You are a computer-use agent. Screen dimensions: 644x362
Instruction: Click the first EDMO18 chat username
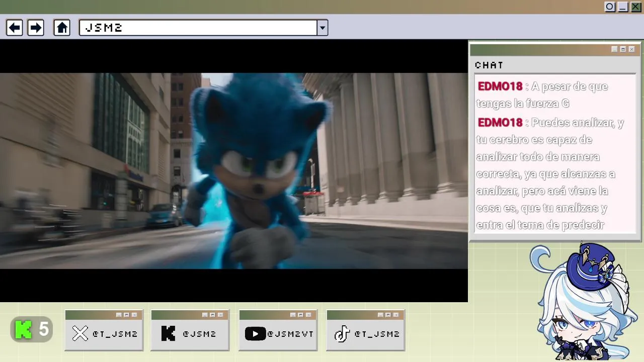[500, 86]
